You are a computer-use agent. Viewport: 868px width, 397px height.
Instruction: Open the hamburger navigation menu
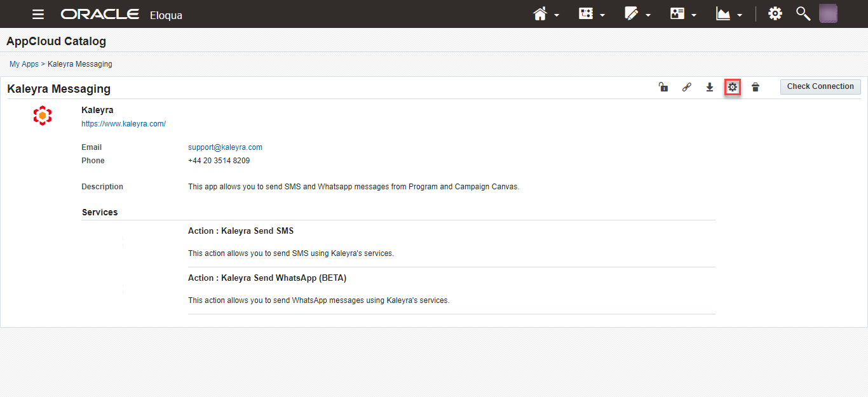pos(38,14)
